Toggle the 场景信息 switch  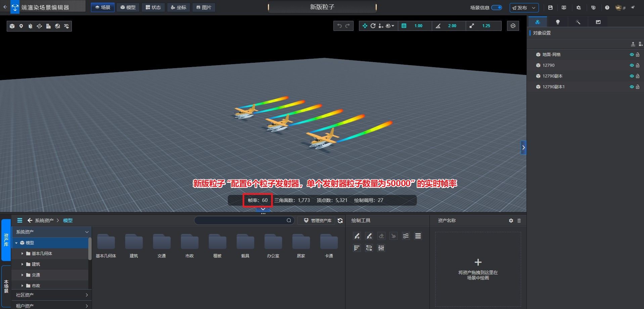click(x=497, y=7)
